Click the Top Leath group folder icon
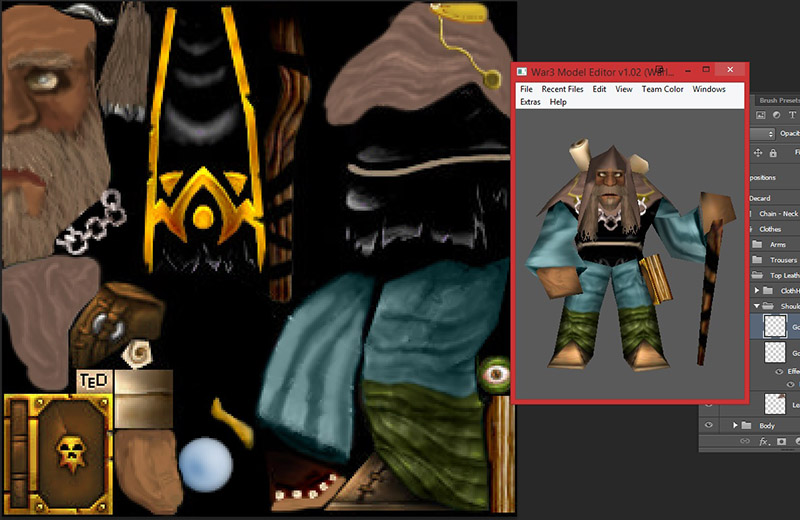 click(757, 275)
